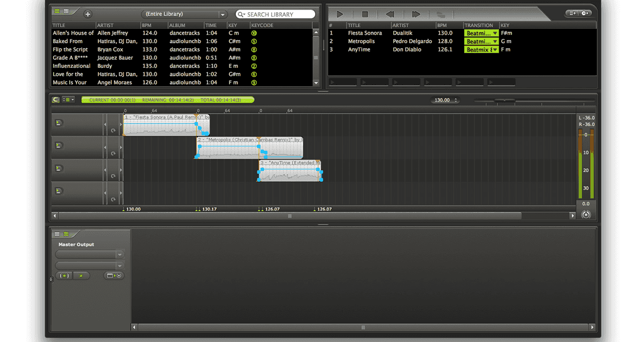
Task: Click the plus icon to add to library
Action: 88,14
